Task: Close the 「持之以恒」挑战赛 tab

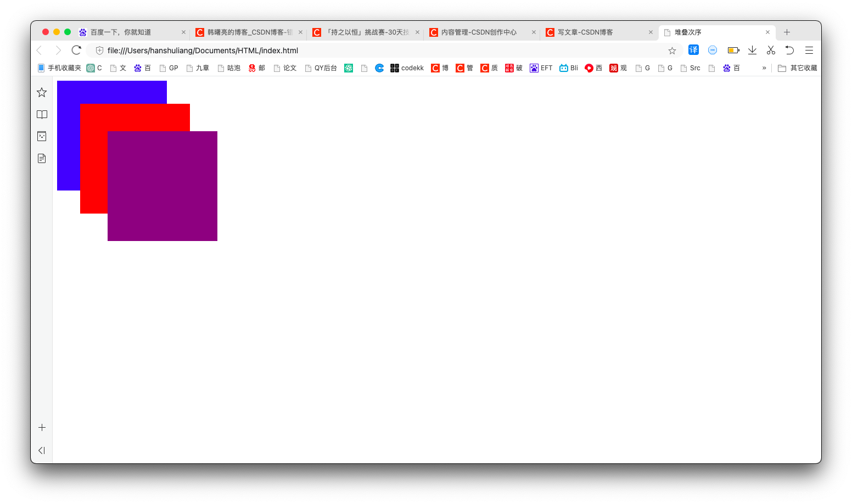Action: [417, 32]
